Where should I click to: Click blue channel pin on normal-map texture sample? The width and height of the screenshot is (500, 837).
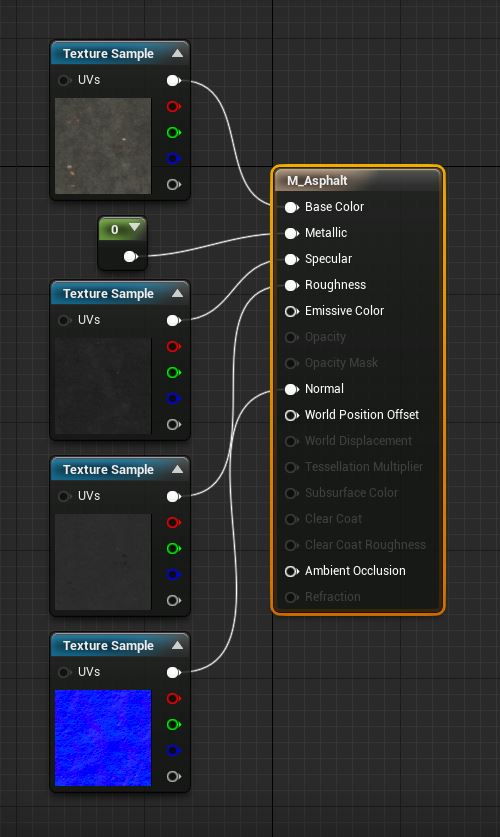tap(173, 751)
